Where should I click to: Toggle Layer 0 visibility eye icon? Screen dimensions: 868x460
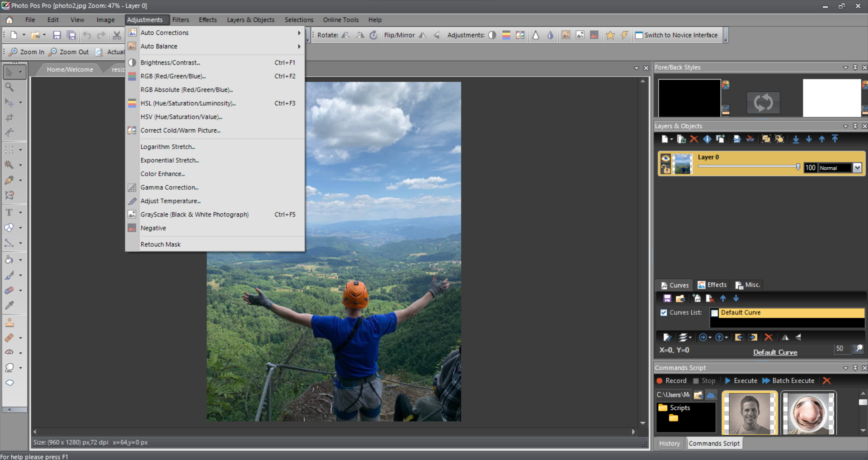[x=665, y=158]
